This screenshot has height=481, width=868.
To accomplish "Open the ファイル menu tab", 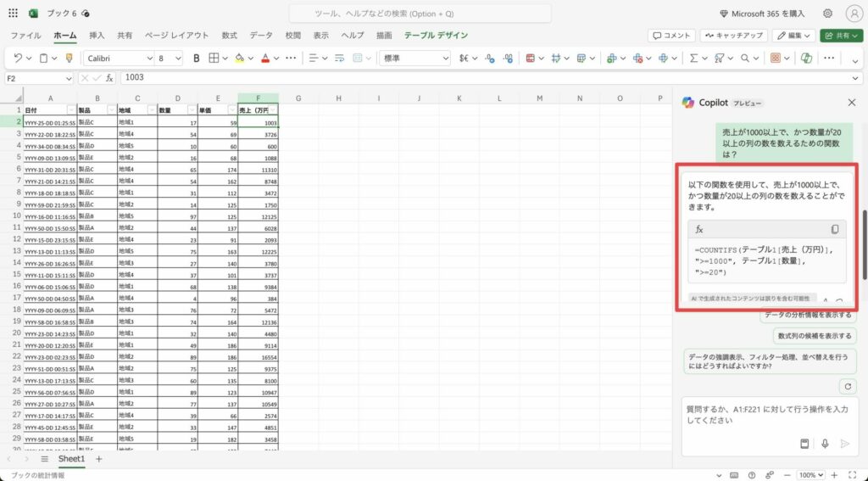I will coord(25,36).
